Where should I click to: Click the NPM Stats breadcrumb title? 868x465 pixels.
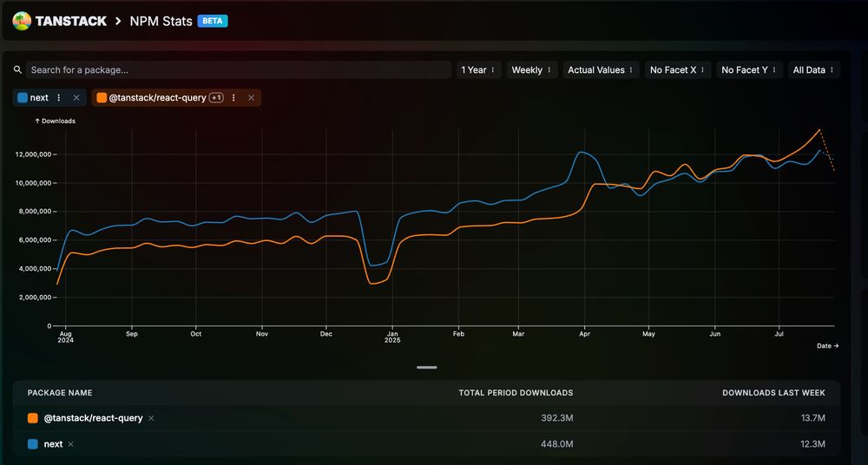coord(161,21)
